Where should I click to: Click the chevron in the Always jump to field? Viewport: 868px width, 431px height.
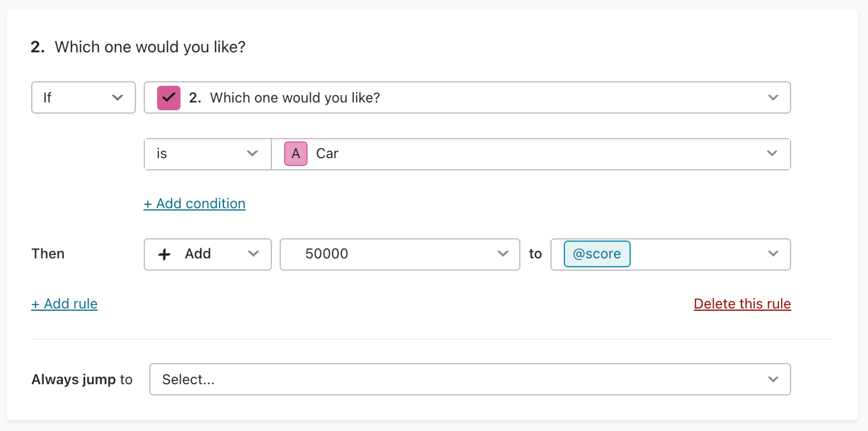(x=773, y=379)
